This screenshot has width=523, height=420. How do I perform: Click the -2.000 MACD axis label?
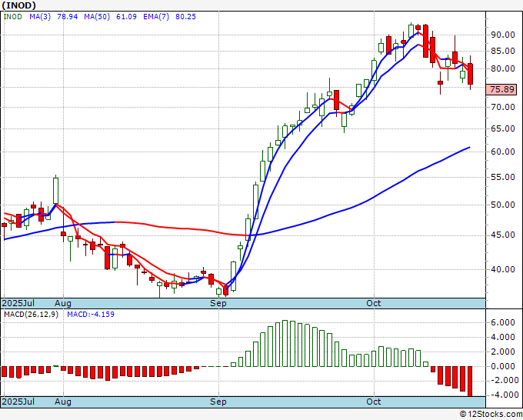click(503, 380)
